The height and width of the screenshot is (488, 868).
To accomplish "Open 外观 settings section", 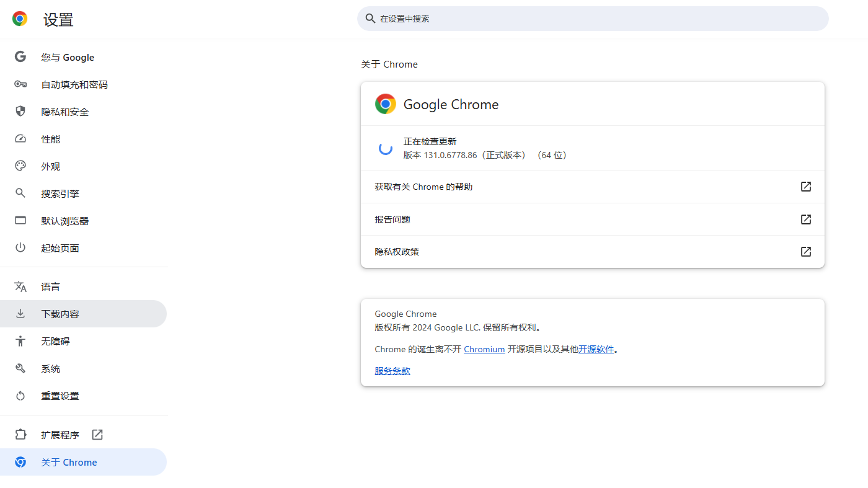I will [83, 166].
